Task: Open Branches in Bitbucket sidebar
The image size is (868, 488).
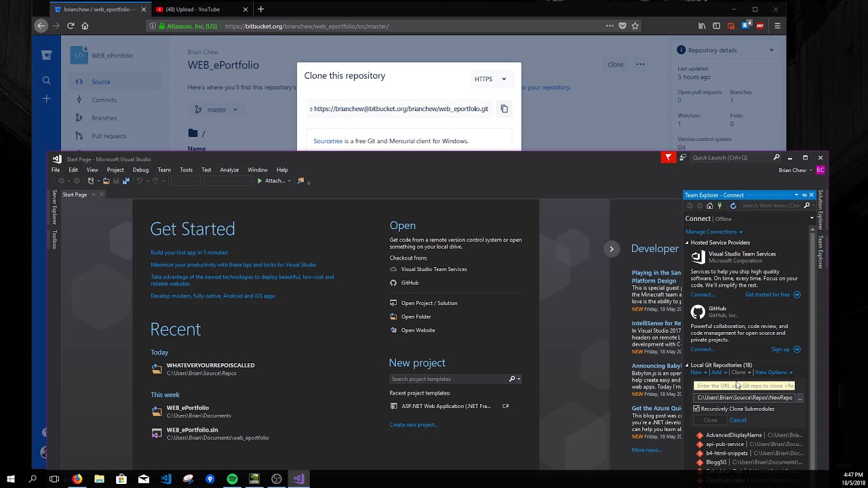Action: click(104, 118)
